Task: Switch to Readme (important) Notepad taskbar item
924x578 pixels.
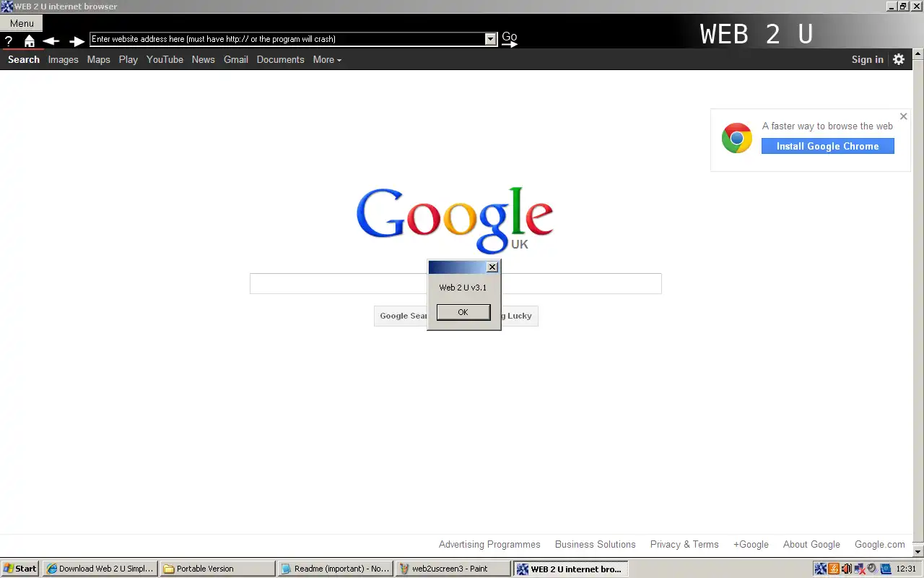Action: pos(336,569)
